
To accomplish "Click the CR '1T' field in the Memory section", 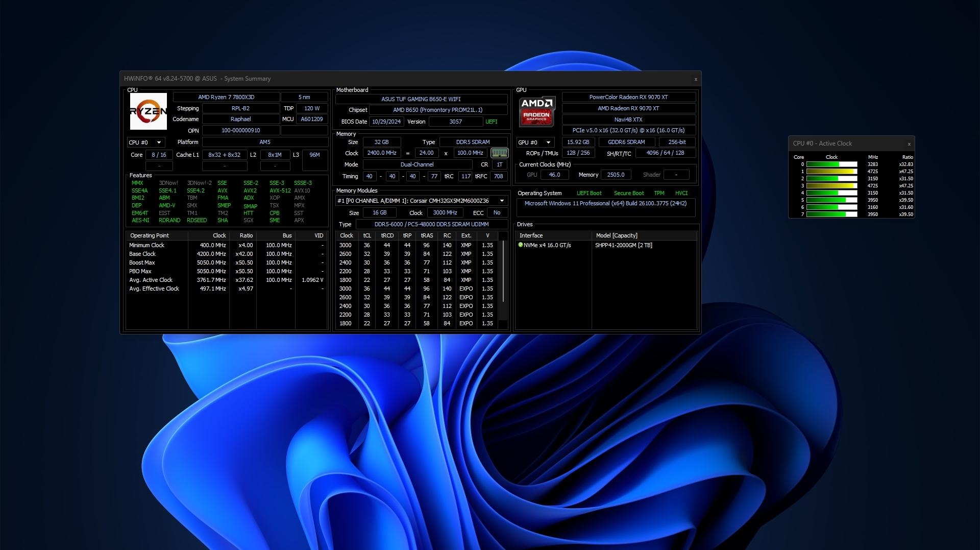I will 499,164.
